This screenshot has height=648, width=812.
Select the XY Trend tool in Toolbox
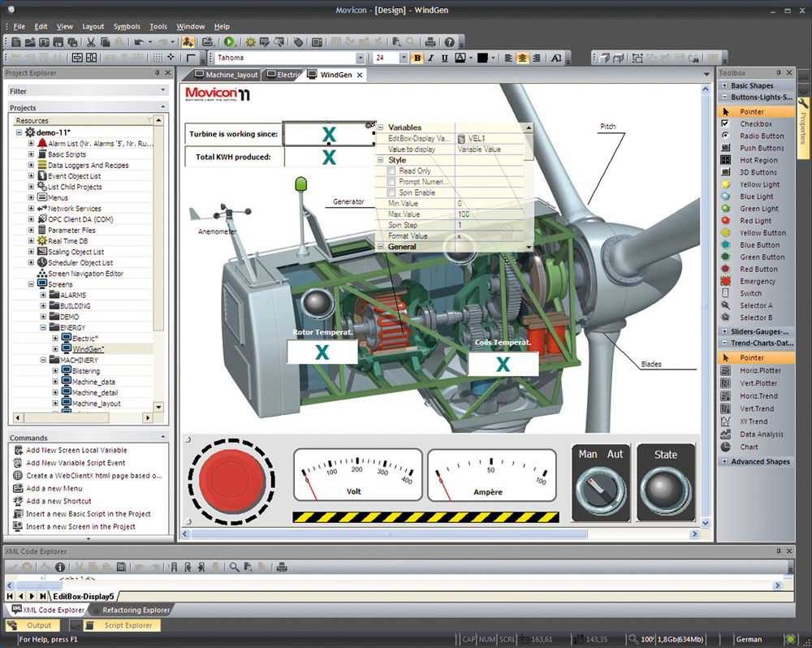(754, 421)
